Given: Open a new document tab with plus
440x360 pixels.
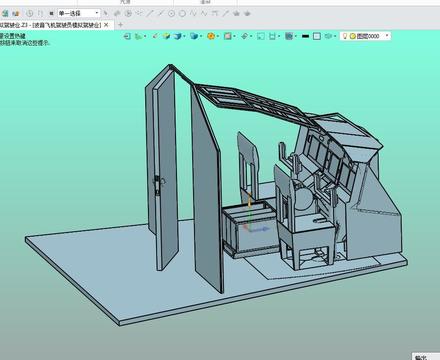Looking at the screenshot, I should [120, 25].
